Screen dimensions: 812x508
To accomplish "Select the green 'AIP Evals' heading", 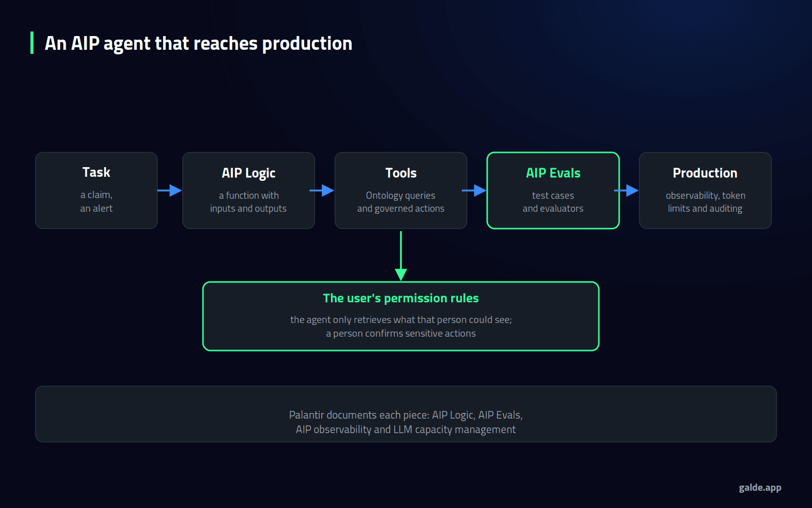I will pyautogui.click(x=553, y=173).
